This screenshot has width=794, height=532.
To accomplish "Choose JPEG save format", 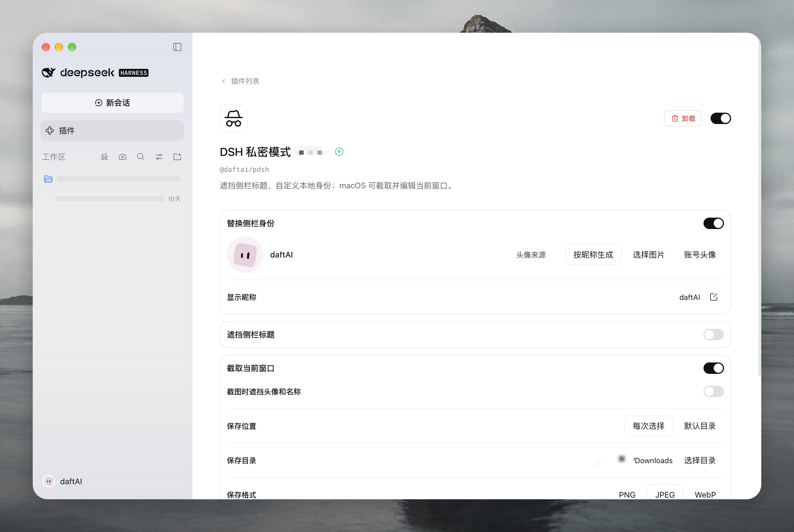I will 665,495.
